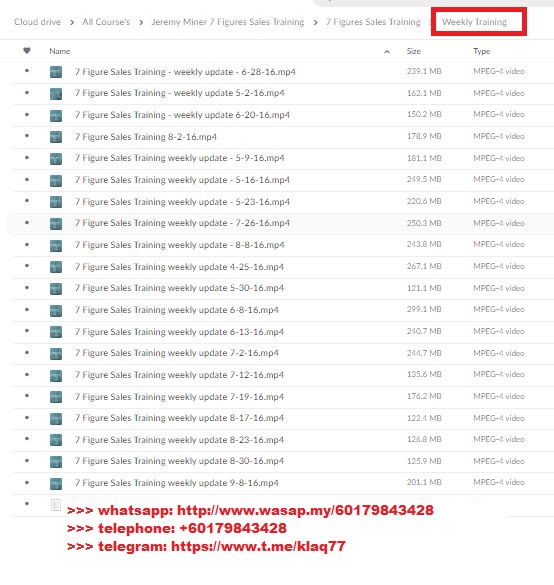Viewport: 554px width, 585px height.
Task: Toggle favourite dot for weekly update 5-2-16.mp4
Action: coord(27,92)
